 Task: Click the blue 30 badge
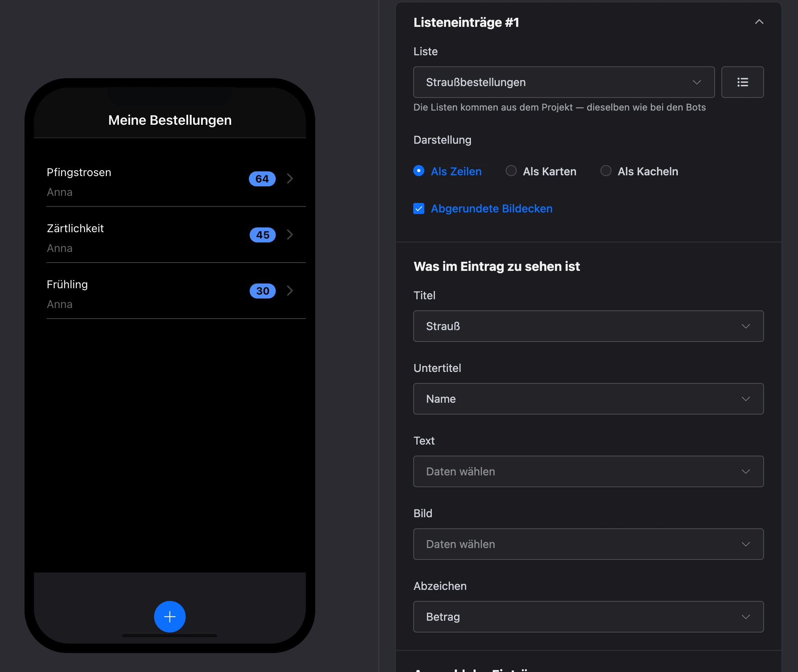click(x=263, y=291)
